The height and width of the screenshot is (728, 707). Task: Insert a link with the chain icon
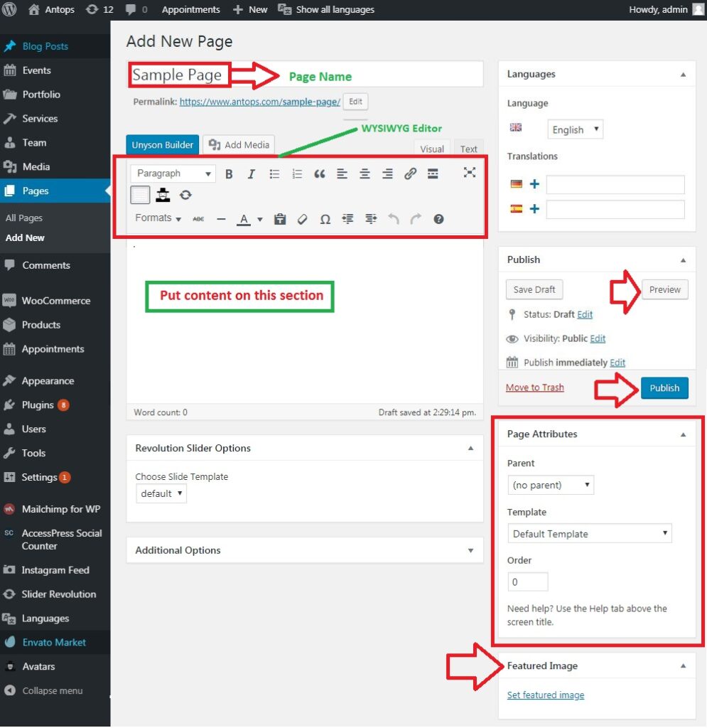(x=410, y=173)
